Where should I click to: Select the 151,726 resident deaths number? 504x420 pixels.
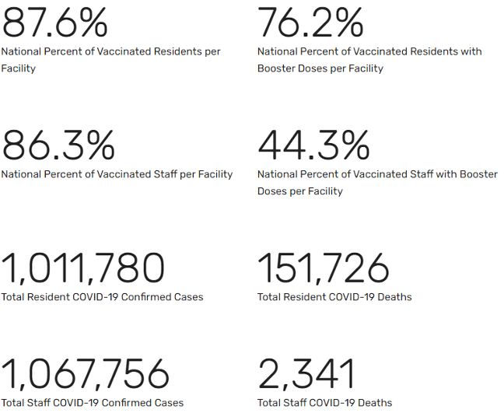click(x=324, y=268)
